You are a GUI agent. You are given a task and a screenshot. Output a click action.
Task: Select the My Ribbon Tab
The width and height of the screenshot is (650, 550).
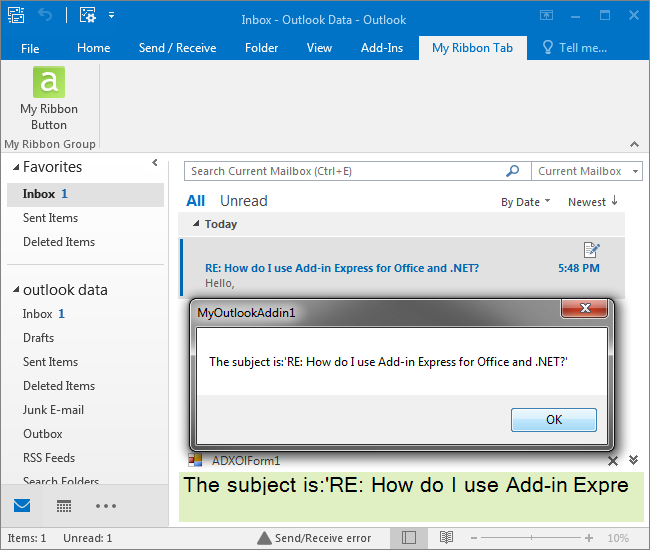tap(473, 48)
